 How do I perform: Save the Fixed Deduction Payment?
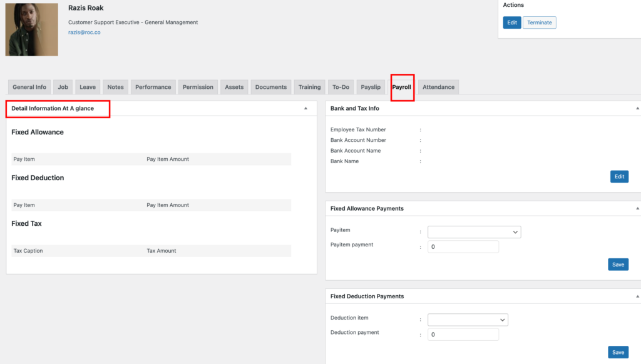[618, 352]
